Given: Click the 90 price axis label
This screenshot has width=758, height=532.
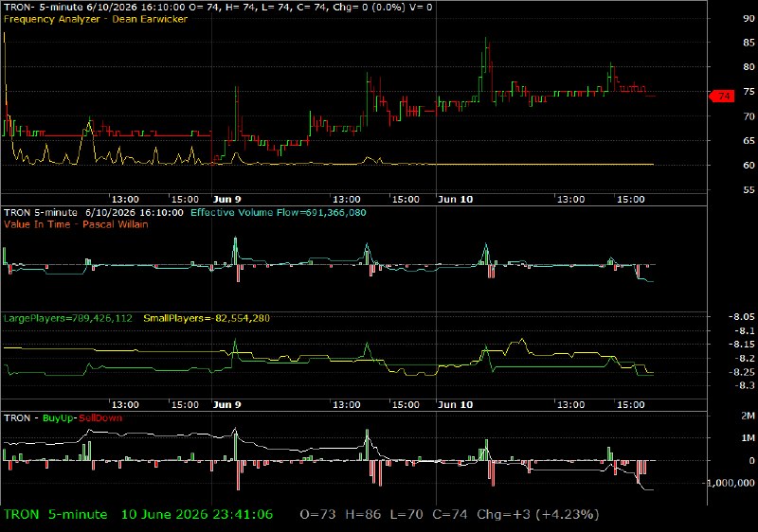Looking at the screenshot, I should [749, 18].
